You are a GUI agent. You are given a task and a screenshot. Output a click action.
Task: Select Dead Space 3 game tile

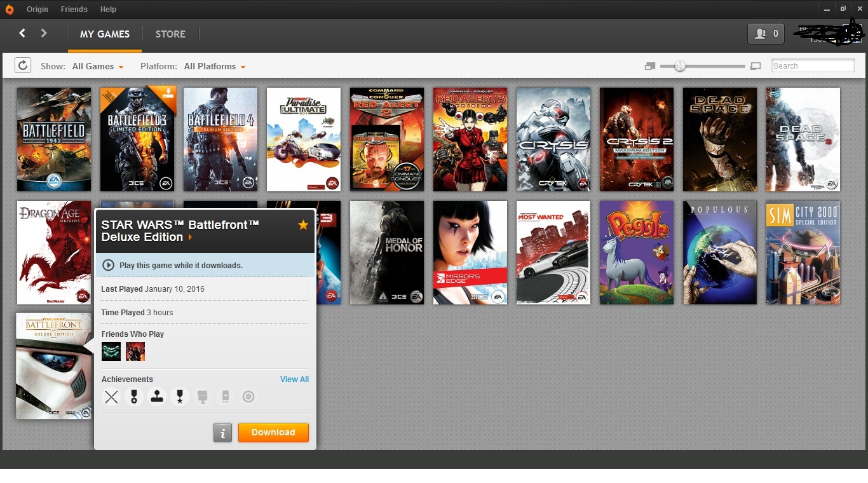(803, 139)
